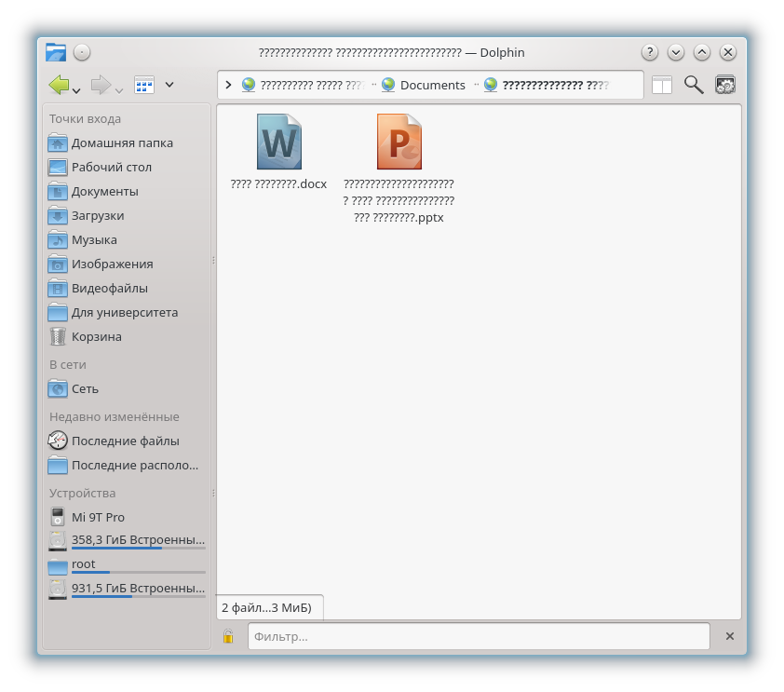Click the Фильтр text field
Screen dimensions: 784x692
coord(479,636)
